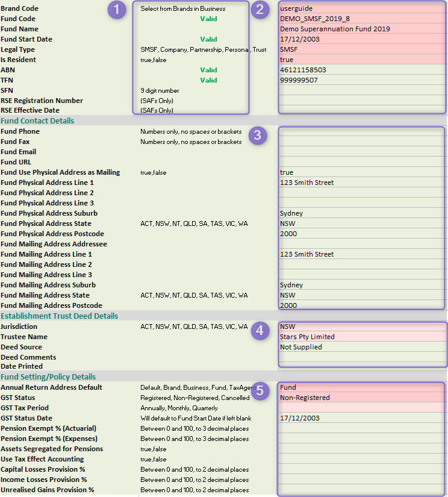448x497 pixels.
Task: Click the '9 digit number' hint for SFN
Action: coord(160,90)
